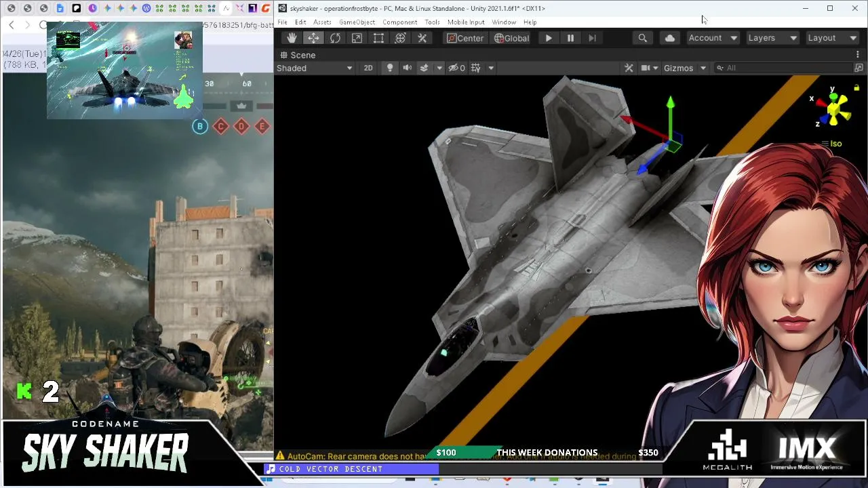Open the Window menu
Screen dimensions: 868x488
coord(504,22)
